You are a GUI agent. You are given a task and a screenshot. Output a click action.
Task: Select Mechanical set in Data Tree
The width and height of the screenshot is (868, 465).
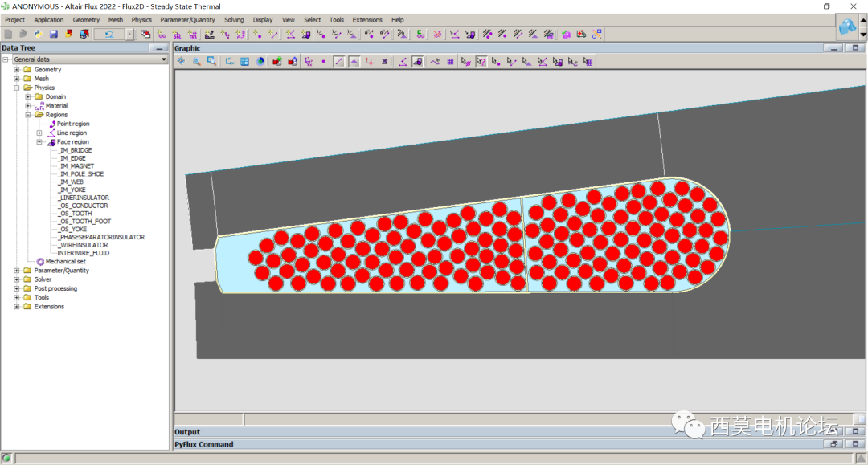click(x=65, y=261)
